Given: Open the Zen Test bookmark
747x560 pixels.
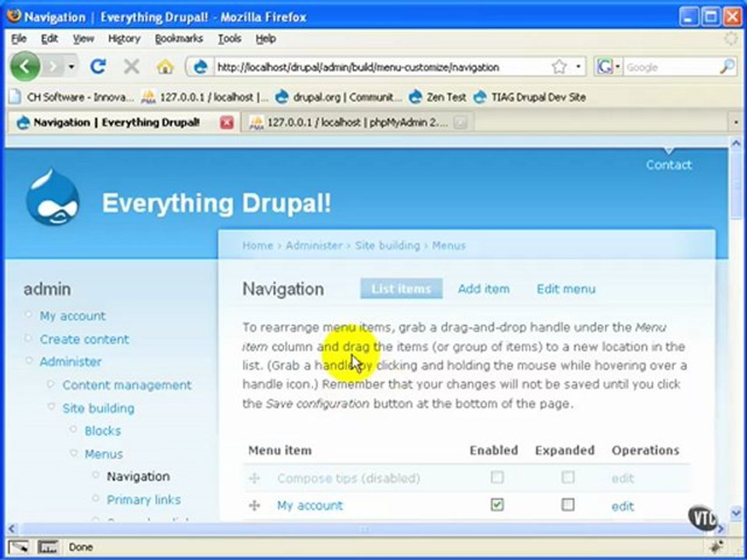Looking at the screenshot, I should (437, 97).
